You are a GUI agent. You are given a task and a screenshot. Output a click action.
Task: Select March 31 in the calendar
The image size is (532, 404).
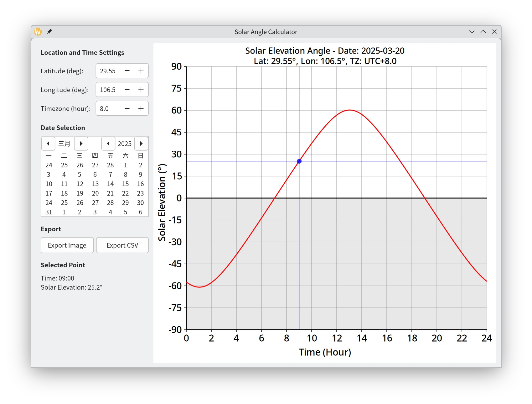click(x=49, y=212)
